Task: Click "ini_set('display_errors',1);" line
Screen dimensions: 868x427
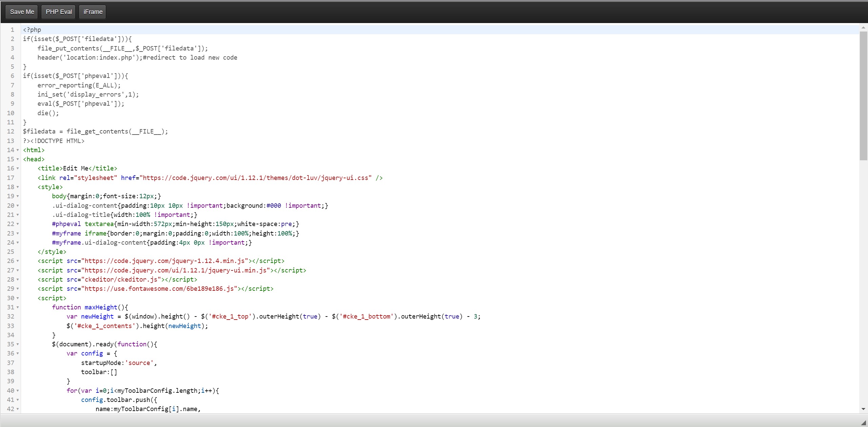Action: [88, 95]
